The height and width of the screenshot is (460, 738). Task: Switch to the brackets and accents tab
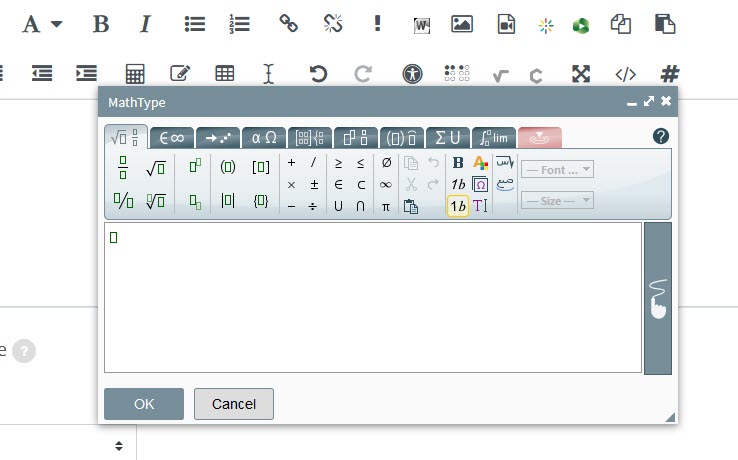click(x=401, y=138)
